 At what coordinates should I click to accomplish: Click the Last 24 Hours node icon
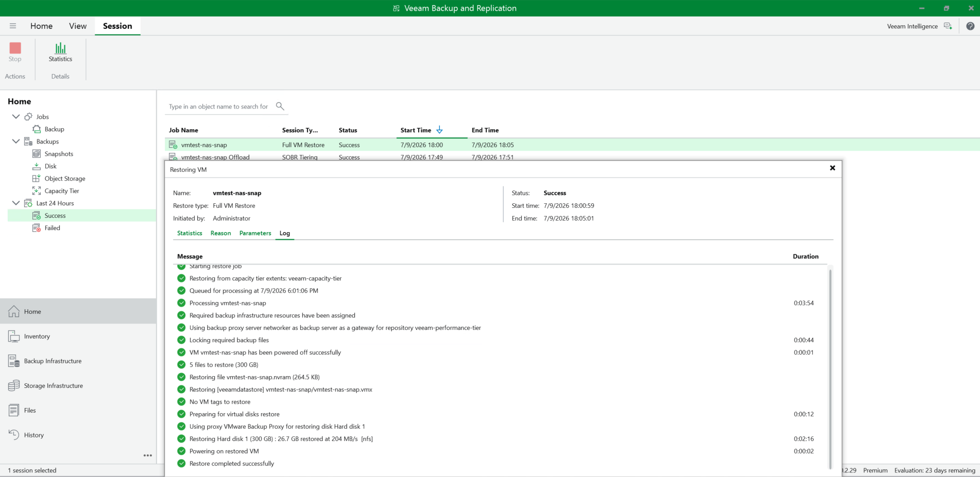(28, 203)
